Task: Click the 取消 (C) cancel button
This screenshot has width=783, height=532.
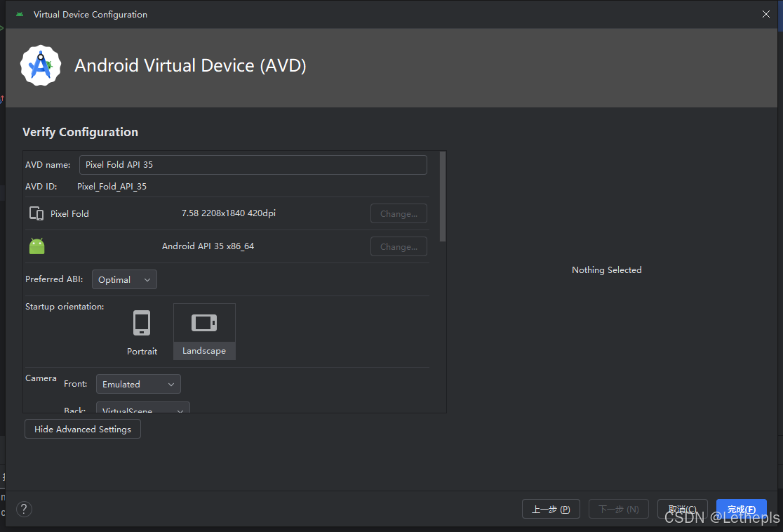Action: [682, 509]
